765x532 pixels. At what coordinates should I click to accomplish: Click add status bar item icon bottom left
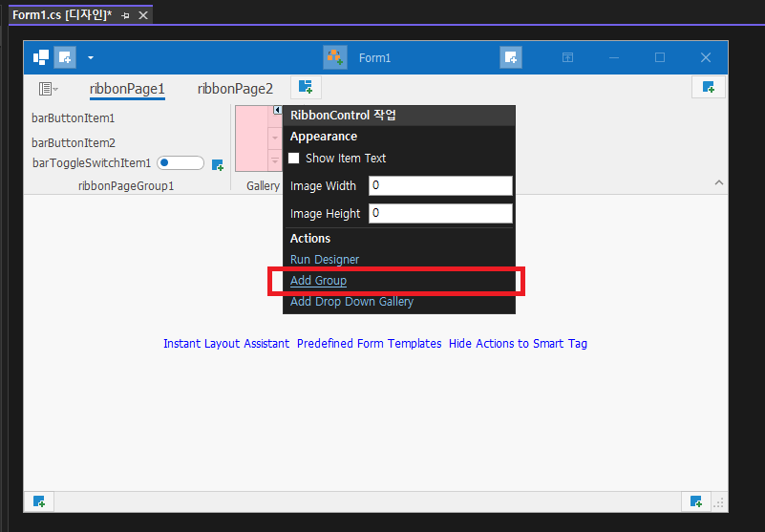coord(39,501)
